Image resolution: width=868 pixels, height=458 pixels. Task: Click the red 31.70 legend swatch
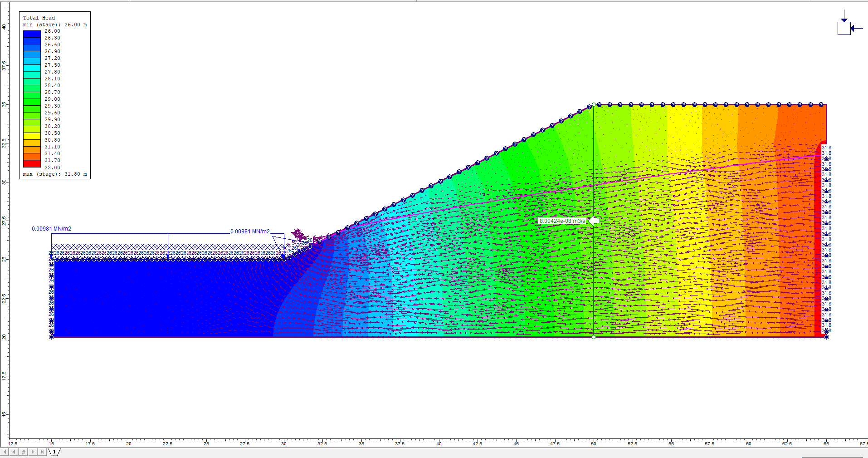click(x=32, y=163)
